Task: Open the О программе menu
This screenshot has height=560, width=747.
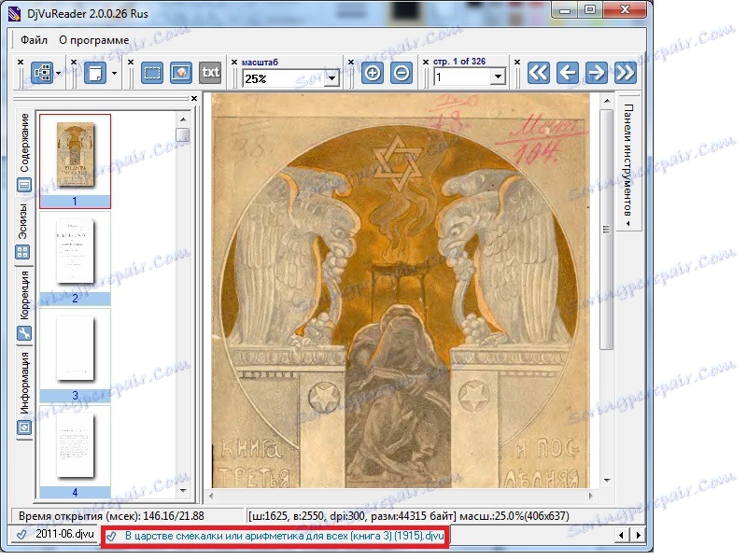Action: [94, 40]
